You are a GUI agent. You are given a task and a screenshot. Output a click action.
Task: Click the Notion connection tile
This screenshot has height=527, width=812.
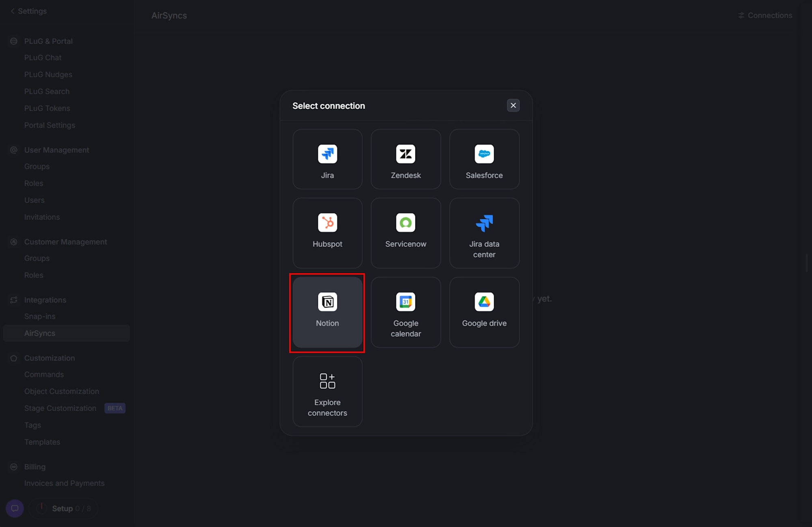[327, 312]
